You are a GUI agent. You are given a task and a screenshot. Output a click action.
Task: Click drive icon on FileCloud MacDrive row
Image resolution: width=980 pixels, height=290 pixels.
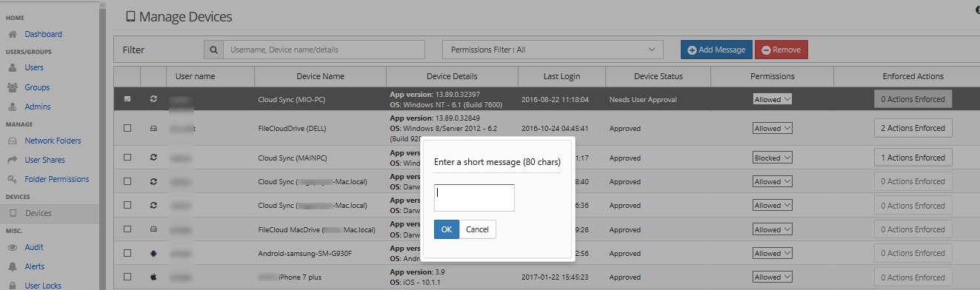[153, 229]
